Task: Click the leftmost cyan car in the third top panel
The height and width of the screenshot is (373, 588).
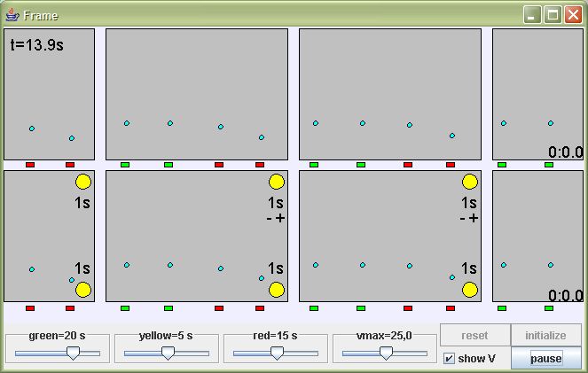Action: pos(316,123)
